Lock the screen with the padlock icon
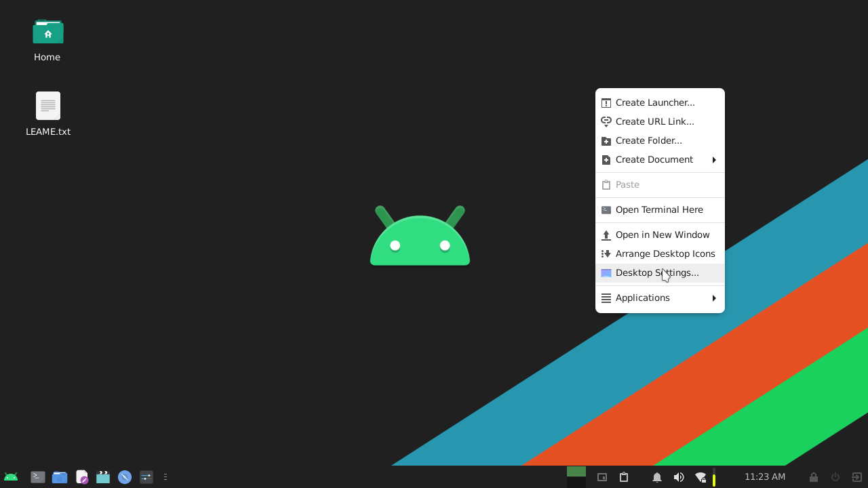This screenshot has height=488, width=868. click(814, 477)
